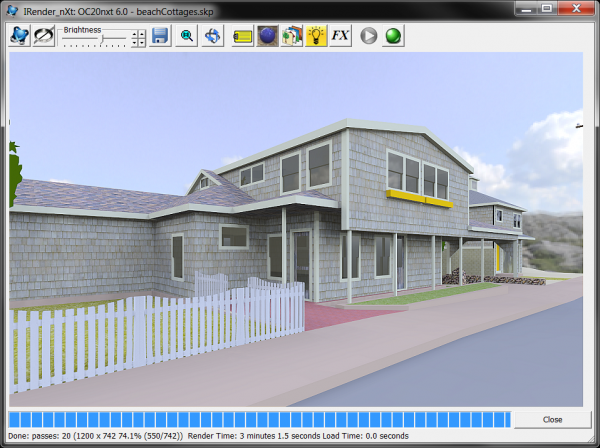This screenshot has height=448, width=600.
Task: Click the green sphere icon
Action: pyautogui.click(x=393, y=36)
